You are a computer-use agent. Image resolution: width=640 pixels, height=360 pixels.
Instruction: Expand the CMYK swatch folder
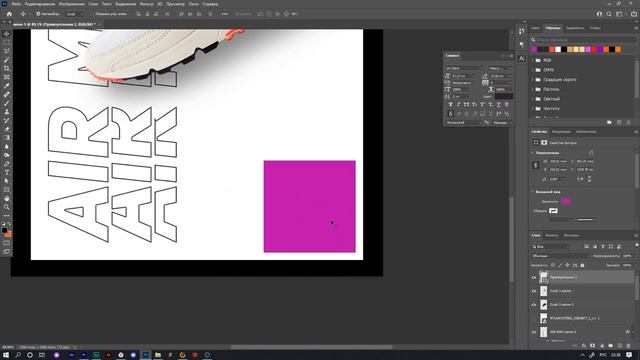click(x=533, y=70)
